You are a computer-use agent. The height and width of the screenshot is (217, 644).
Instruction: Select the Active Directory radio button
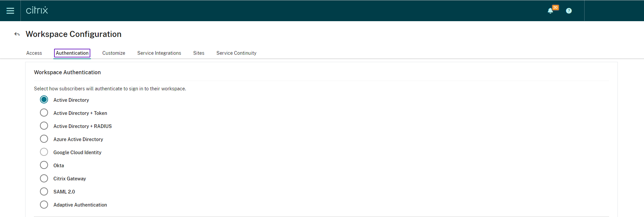(x=44, y=100)
